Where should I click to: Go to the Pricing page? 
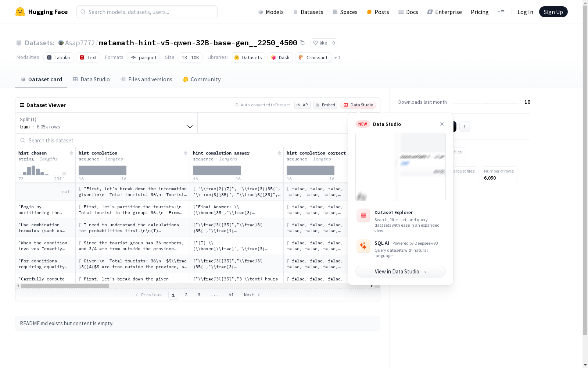pyautogui.click(x=480, y=12)
